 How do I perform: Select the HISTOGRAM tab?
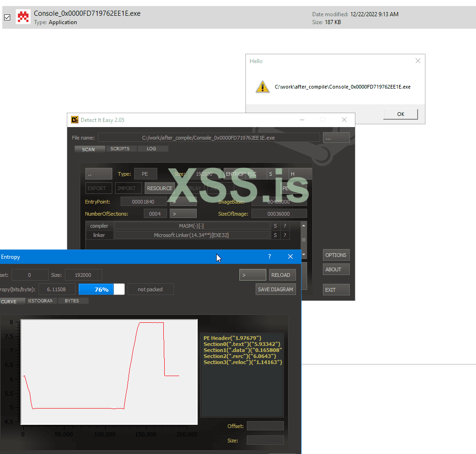coord(42,301)
